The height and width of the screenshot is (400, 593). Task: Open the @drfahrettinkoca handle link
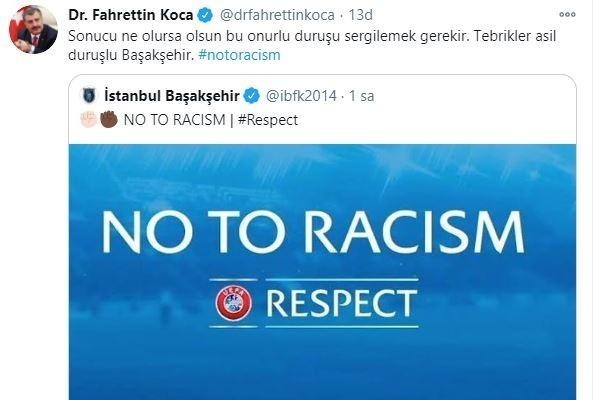[277, 15]
